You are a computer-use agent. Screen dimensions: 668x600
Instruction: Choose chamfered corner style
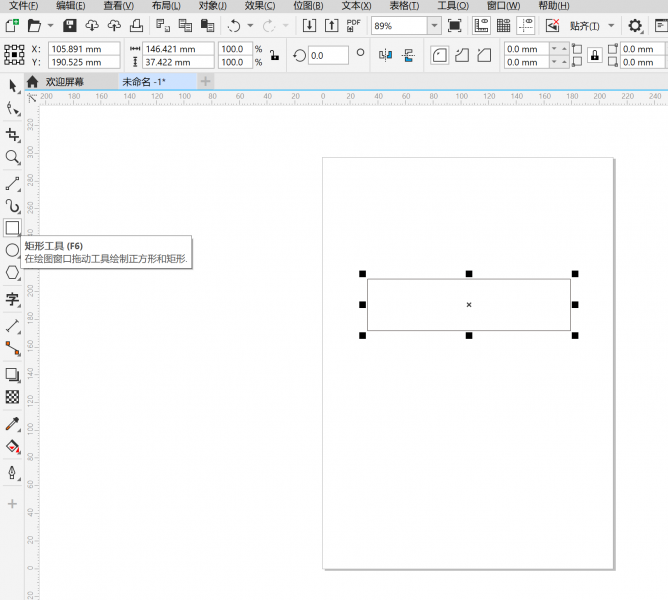click(484, 55)
